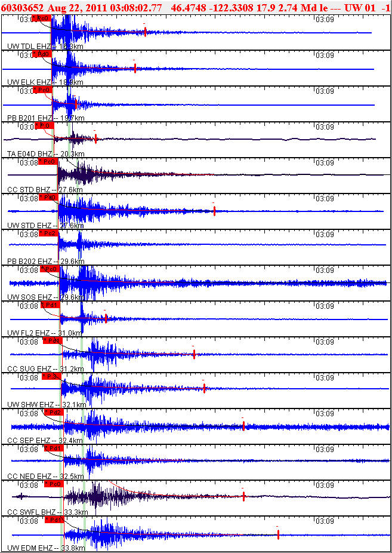The height and width of the screenshot is (553, 392).
Task: Select the CC STD BHZ station label
Action: (x=45, y=190)
